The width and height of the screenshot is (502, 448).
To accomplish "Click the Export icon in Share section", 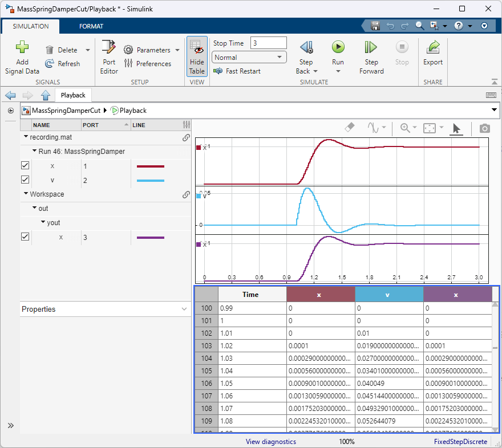I will (433, 48).
